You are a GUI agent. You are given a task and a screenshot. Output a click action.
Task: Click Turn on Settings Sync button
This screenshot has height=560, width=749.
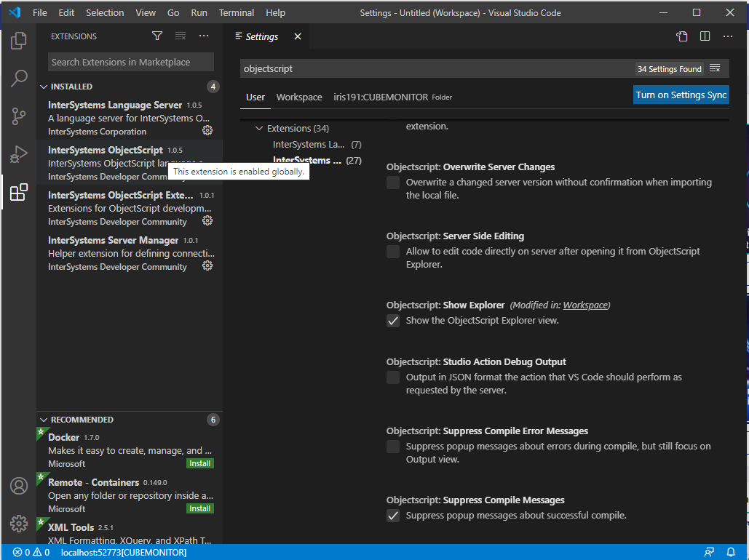[x=681, y=95]
